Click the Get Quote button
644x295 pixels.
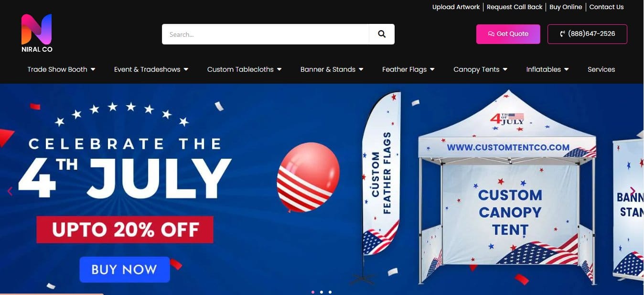tap(508, 34)
